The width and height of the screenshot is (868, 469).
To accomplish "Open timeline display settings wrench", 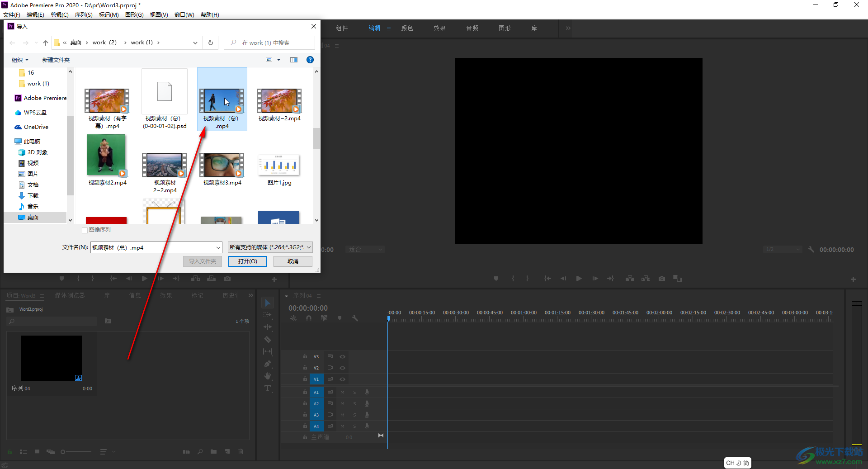I will coord(355,318).
